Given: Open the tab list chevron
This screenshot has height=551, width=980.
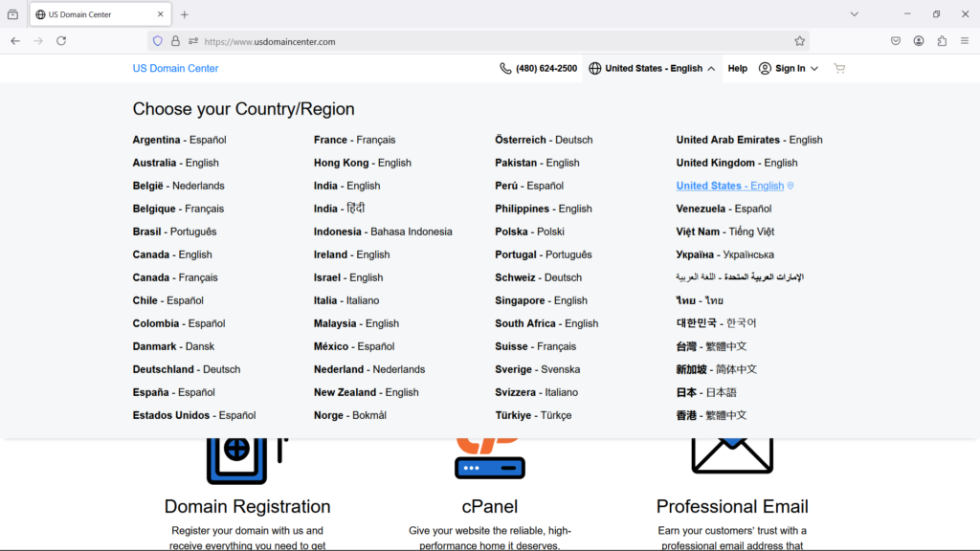Looking at the screenshot, I should (x=855, y=13).
